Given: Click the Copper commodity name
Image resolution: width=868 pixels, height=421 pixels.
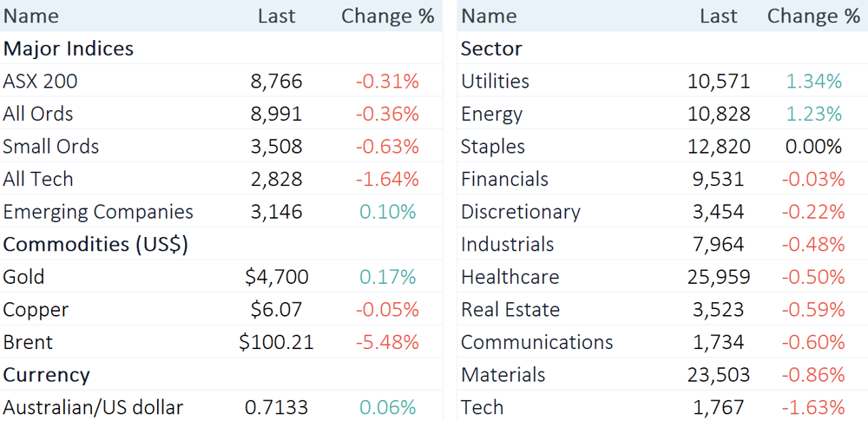Looking at the screenshot, I should pos(36,310).
